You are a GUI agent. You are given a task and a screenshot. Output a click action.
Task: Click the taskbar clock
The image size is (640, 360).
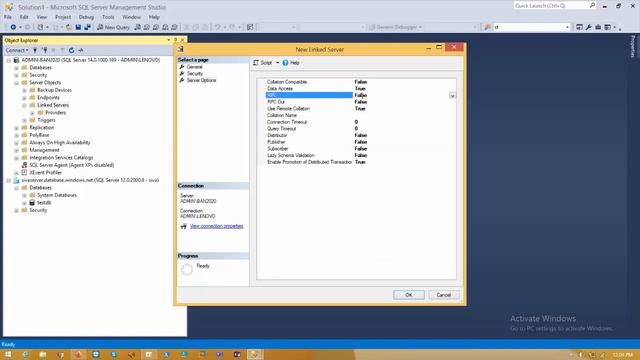click(x=622, y=355)
